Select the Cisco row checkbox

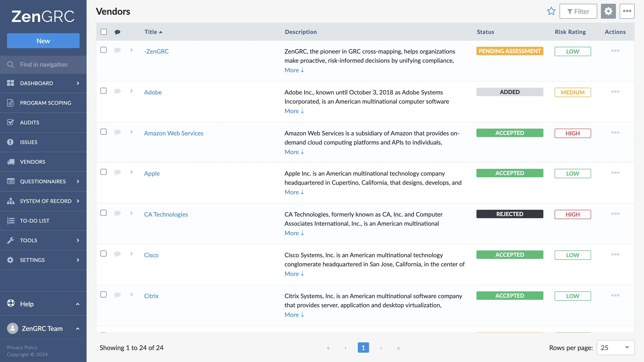coord(103,254)
